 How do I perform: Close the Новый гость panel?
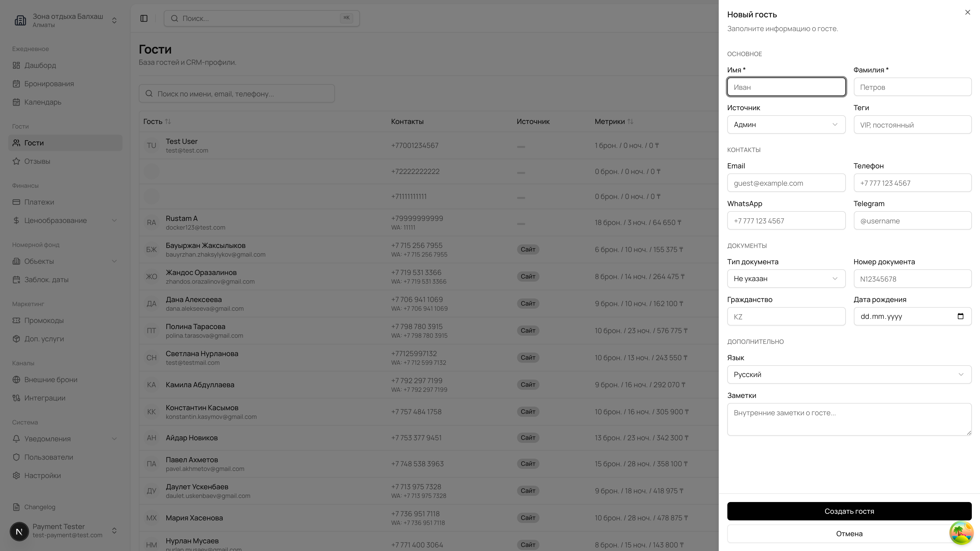pos(967,12)
